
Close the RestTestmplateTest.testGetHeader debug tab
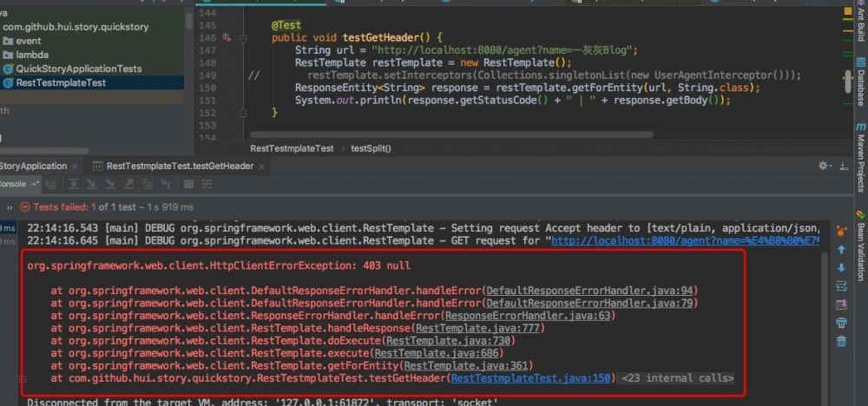(262, 166)
